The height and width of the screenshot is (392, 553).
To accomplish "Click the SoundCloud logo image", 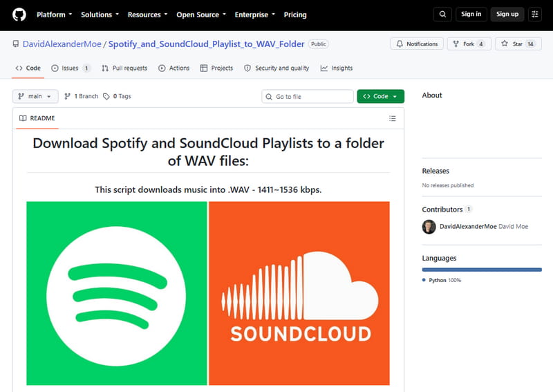I will click(299, 293).
